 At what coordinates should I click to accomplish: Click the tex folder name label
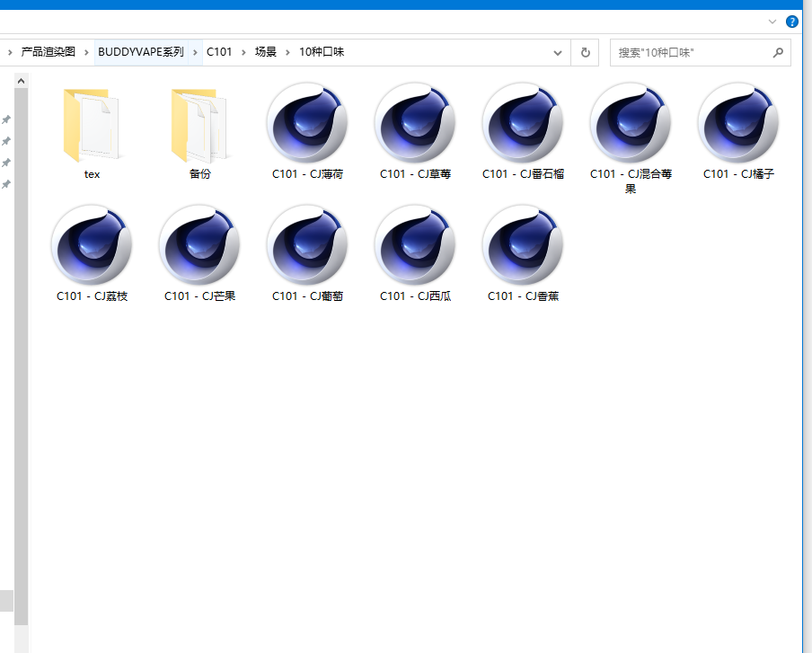(x=92, y=174)
